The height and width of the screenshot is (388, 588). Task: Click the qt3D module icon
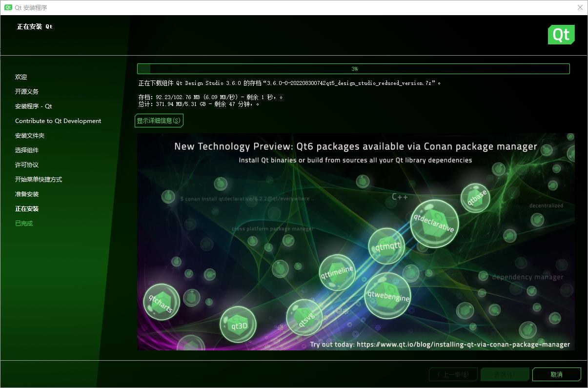(x=238, y=324)
